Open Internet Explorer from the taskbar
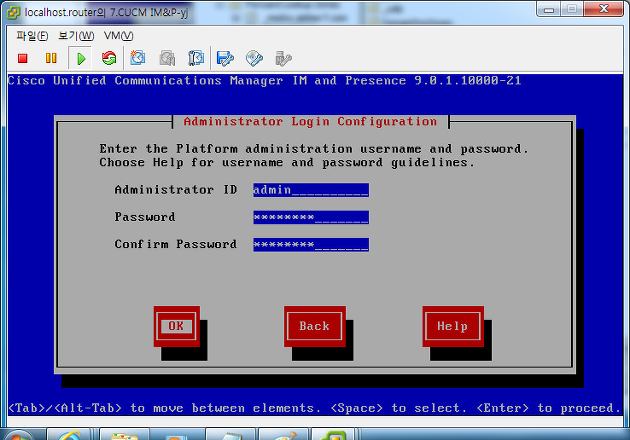Image resolution: width=630 pixels, height=440 pixels. tap(70, 436)
